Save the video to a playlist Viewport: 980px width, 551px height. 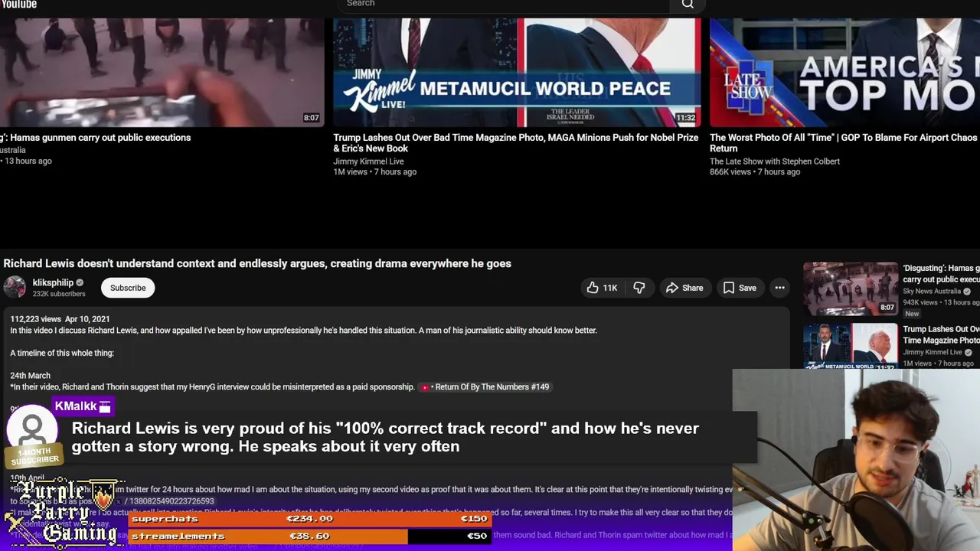(740, 288)
